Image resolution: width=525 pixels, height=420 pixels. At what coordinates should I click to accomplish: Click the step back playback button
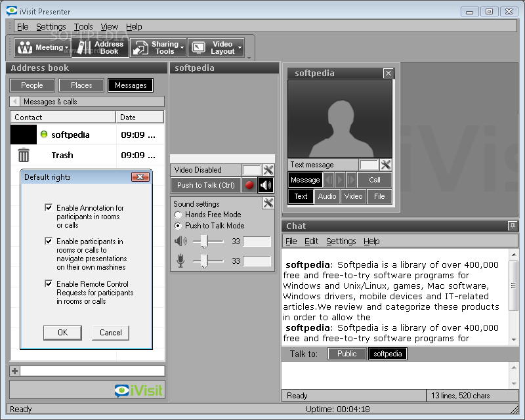pos(329,180)
